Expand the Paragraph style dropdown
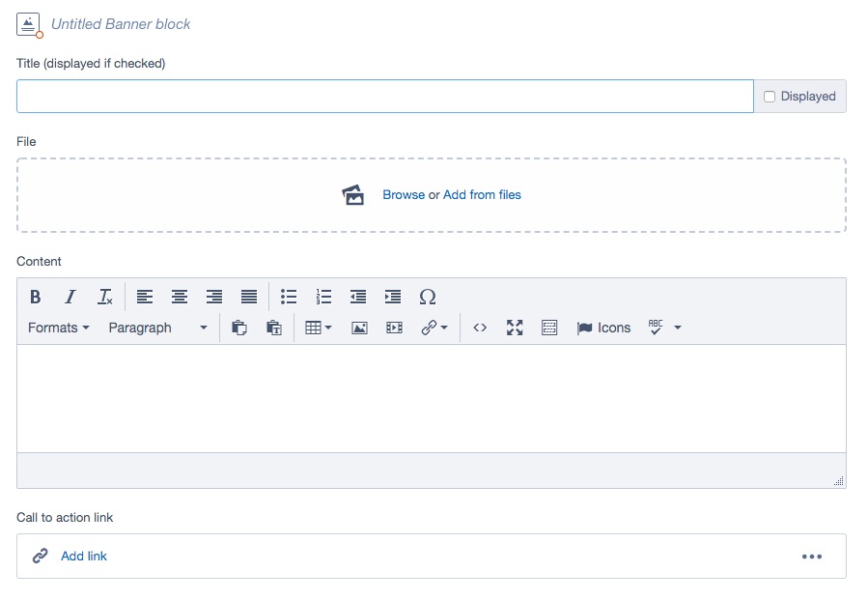Screen dimensions: 868x601 [x=157, y=328]
